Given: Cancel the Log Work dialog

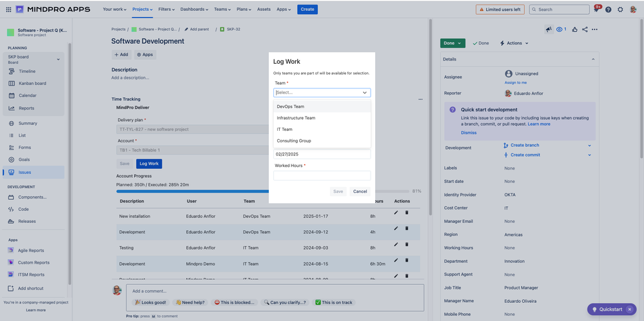Looking at the screenshot, I should pos(360,191).
